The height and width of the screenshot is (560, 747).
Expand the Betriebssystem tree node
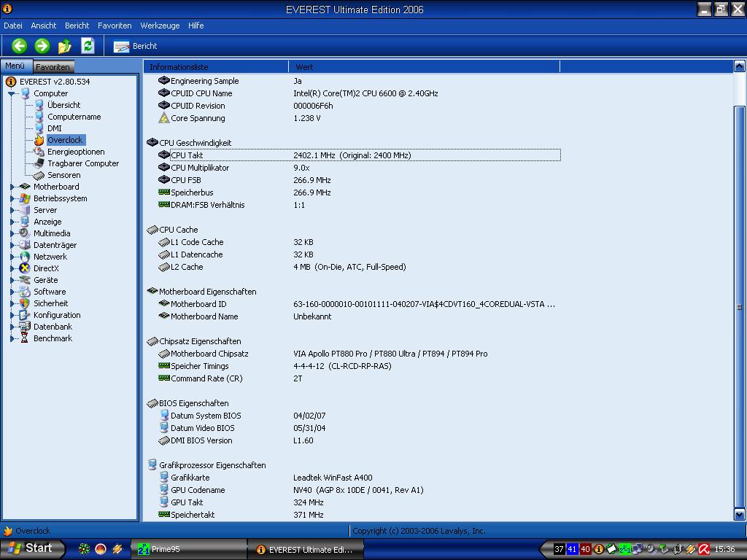(12, 198)
